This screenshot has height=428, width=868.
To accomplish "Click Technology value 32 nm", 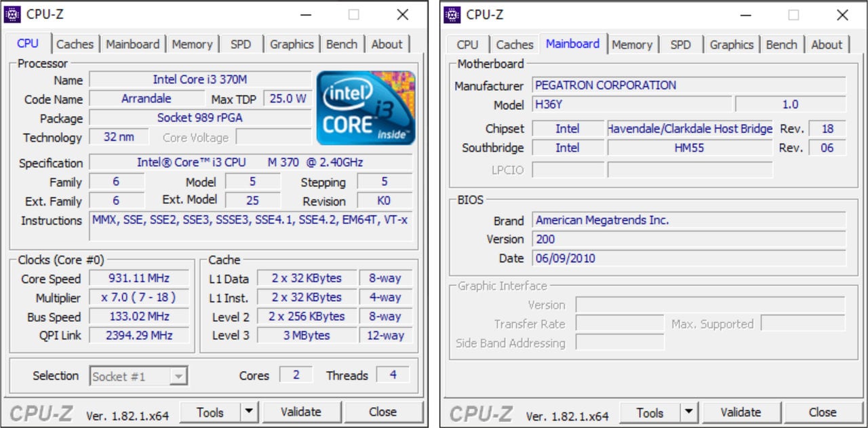I will pos(119,136).
